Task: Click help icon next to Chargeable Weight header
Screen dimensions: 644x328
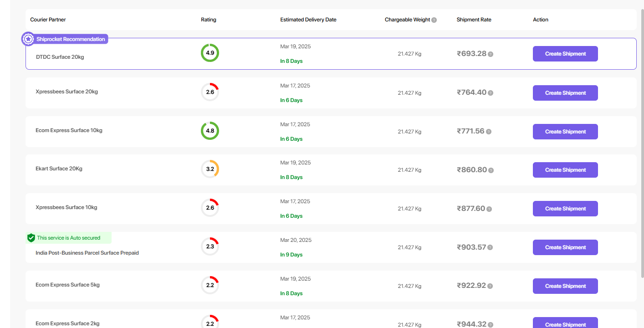Action: tap(434, 20)
